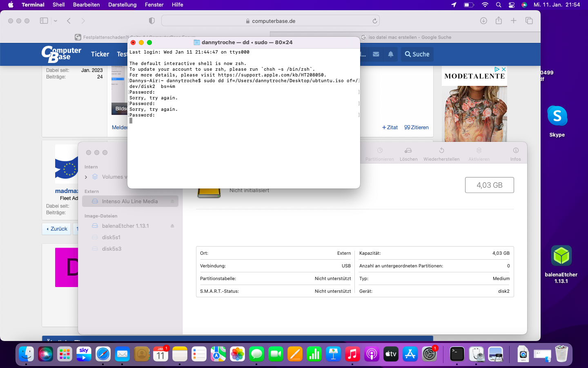The image size is (588, 368).
Task: Open ComputerBase notifications bell
Action: 391,54
